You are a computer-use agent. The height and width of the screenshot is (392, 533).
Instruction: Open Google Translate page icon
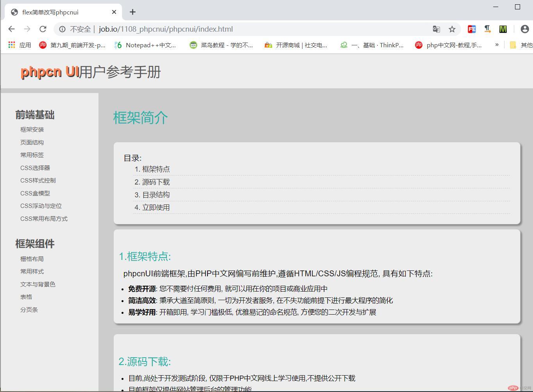pyautogui.click(x=436, y=29)
